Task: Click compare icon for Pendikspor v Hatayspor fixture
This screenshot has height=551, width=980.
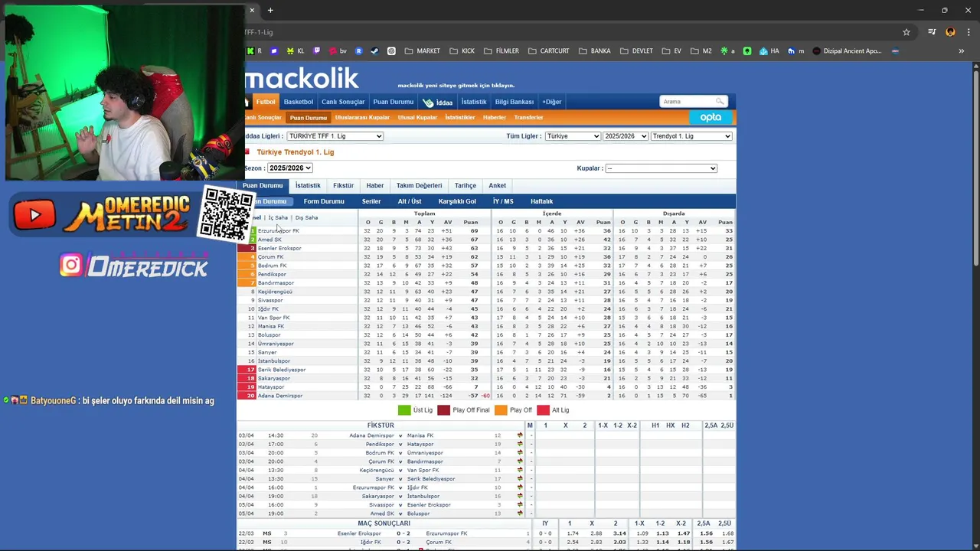Action: 520,444
